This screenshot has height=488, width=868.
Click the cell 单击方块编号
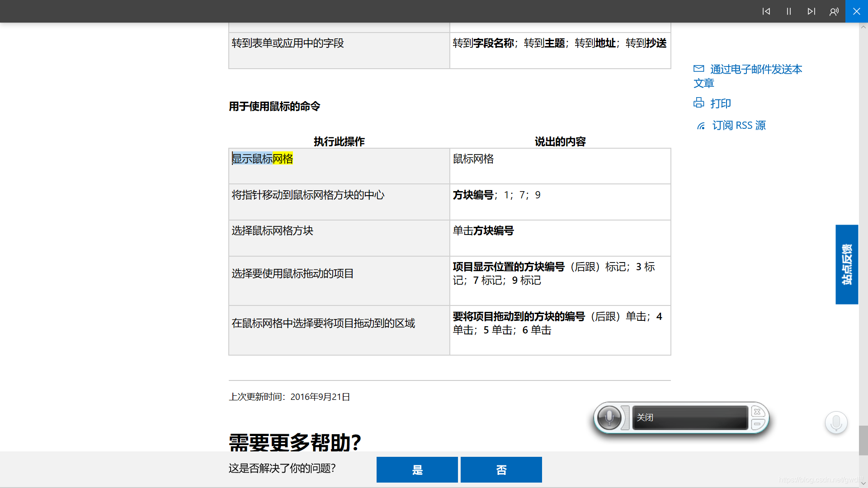tap(560, 238)
